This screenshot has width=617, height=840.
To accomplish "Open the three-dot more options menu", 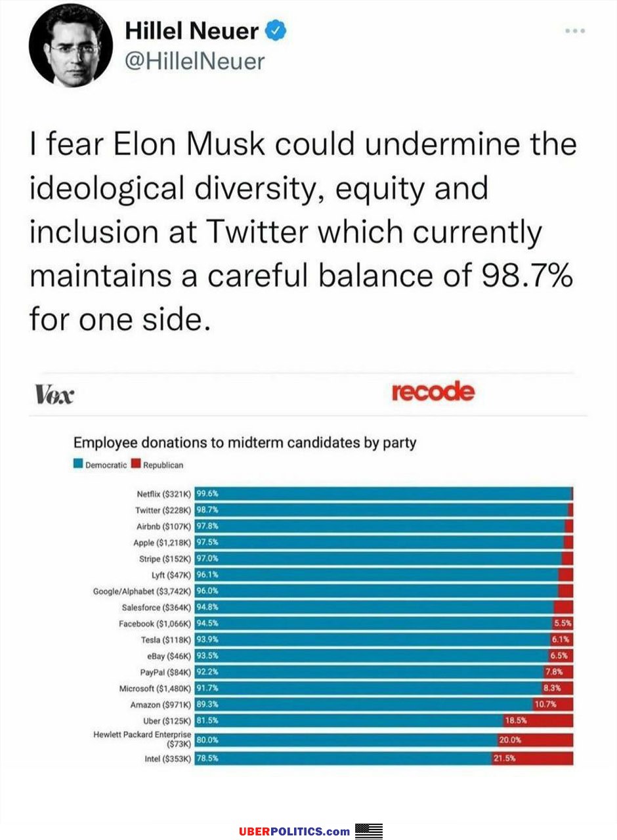I will pyautogui.click(x=576, y=30).
